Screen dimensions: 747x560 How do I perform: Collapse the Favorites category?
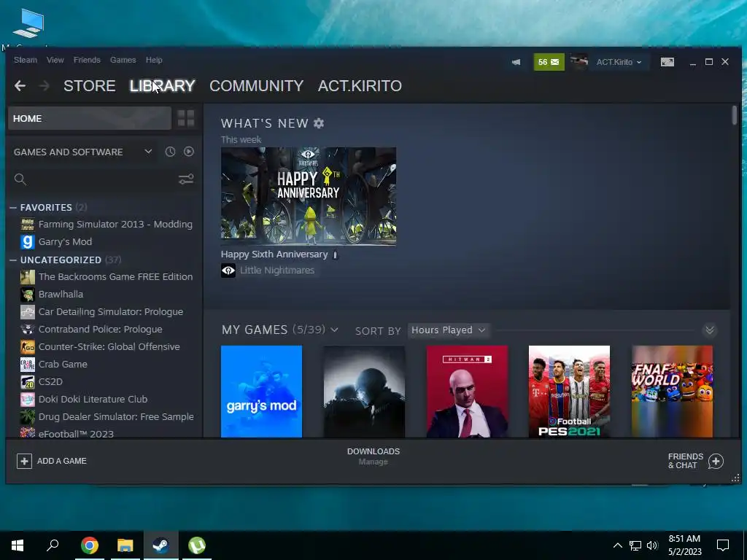pos(13,208)
